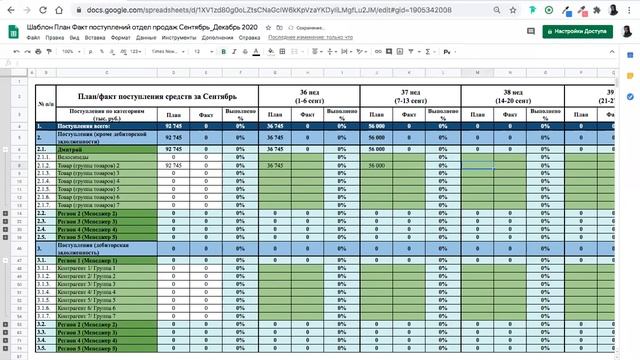Open the Данные menu
Screen dimensions: 640x360
(146, 38)
